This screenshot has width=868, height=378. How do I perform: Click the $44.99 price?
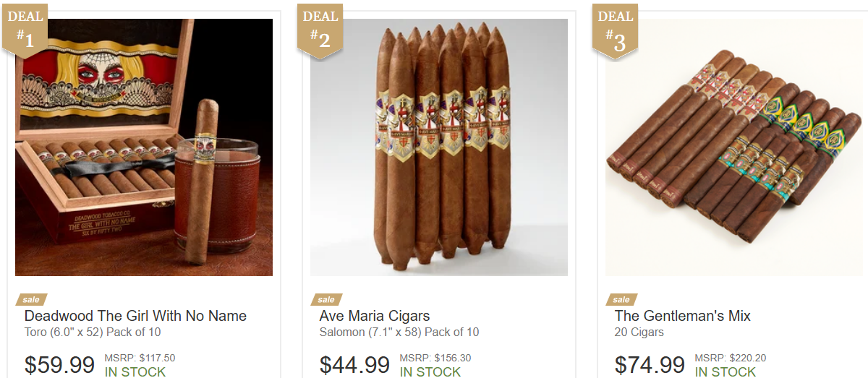pos(355,364)
